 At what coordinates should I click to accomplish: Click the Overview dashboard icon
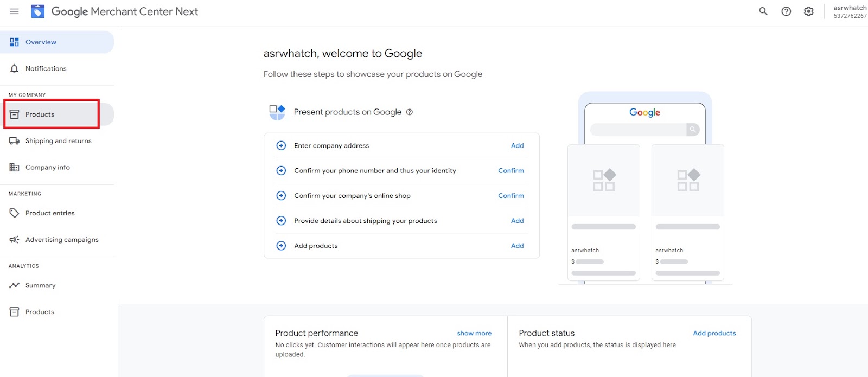pyautogui.click(x=15, y=42)
